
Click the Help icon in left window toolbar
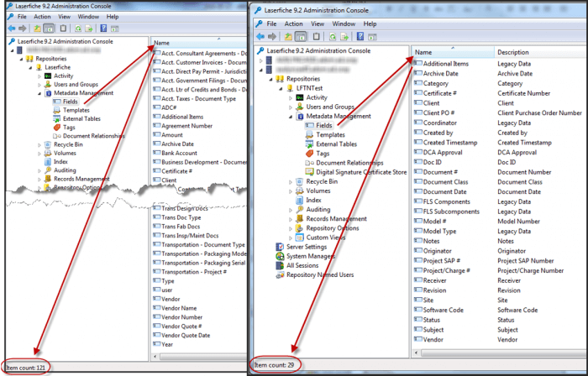104,28
